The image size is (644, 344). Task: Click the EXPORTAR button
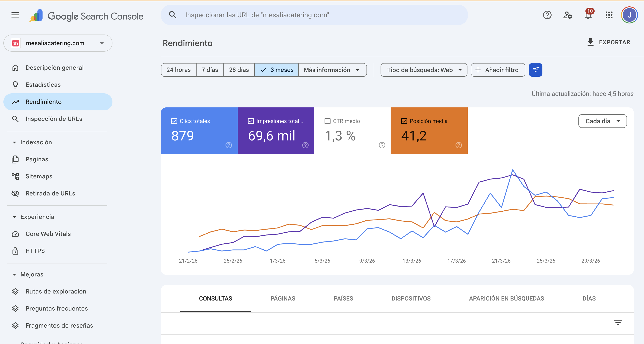(608, 42)
